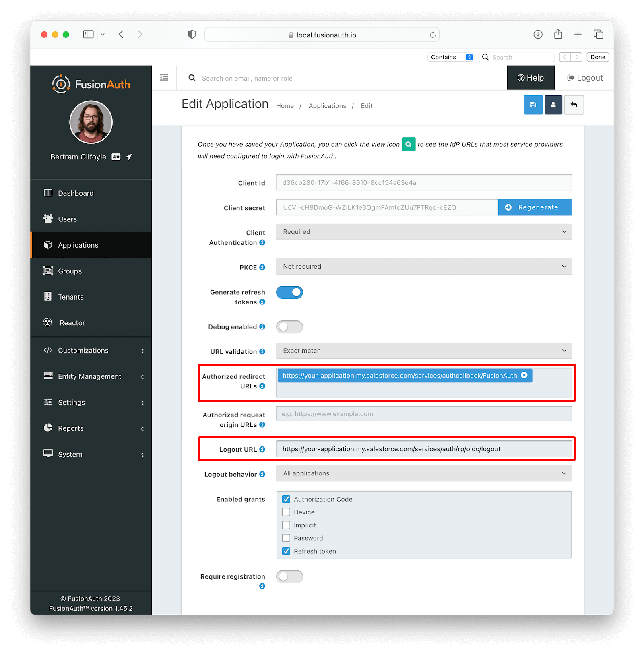The image size is (644, 655).
Task: Click the Help button
Action: (x=530, y=78)
